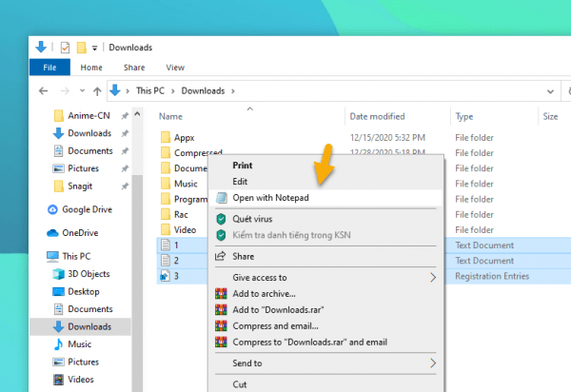Choose Add to archive...
Viewport: 571px width, 392px height.
[x=264, y=293]
